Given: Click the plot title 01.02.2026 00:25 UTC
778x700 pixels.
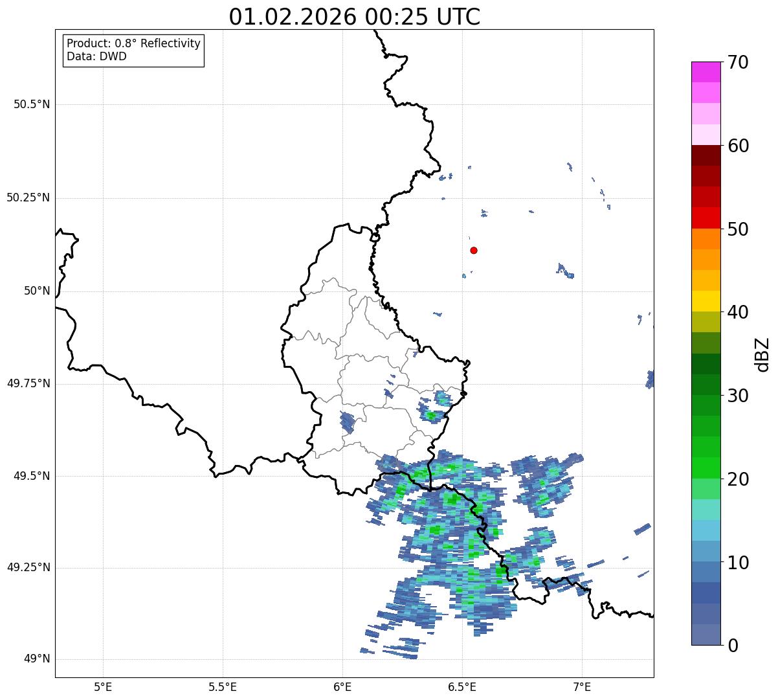Looking at the screenshot, I should 355,17.
